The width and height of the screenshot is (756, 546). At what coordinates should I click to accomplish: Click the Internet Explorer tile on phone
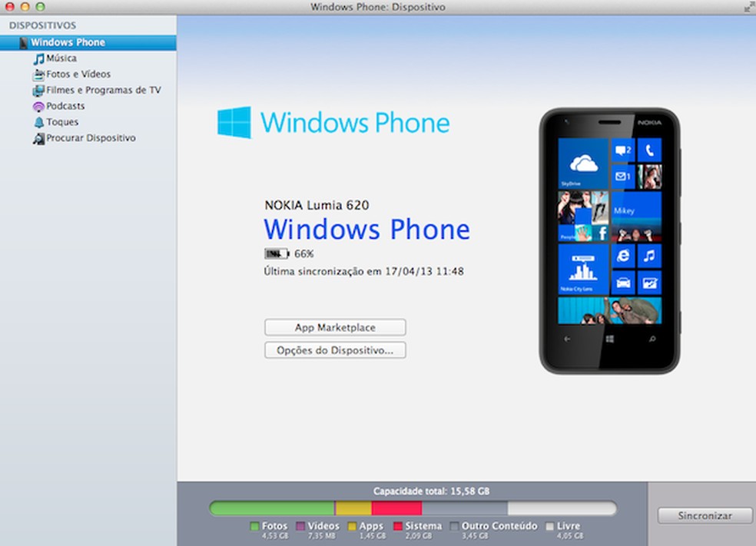click(623, 256)
